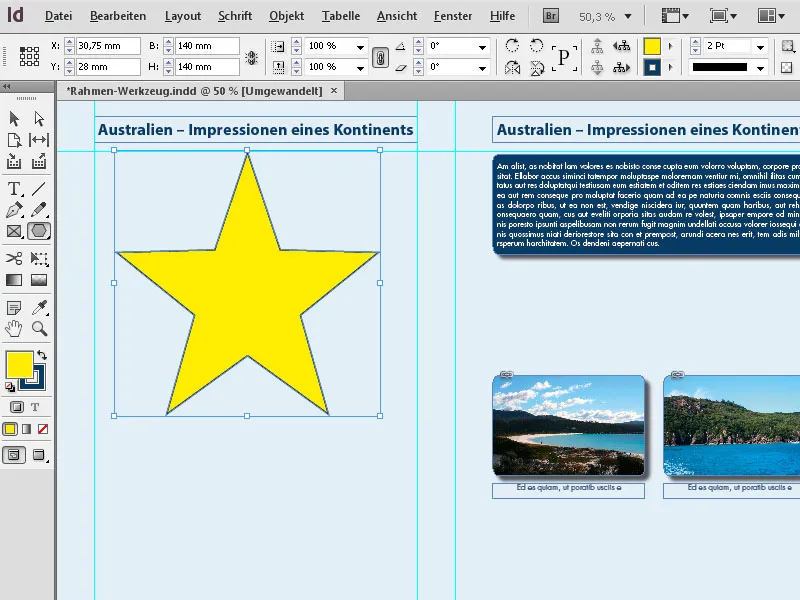This screenshot has height=600, width=800.
Task: Select the Rectangle Frame tool
Action: tap(14, 231)
